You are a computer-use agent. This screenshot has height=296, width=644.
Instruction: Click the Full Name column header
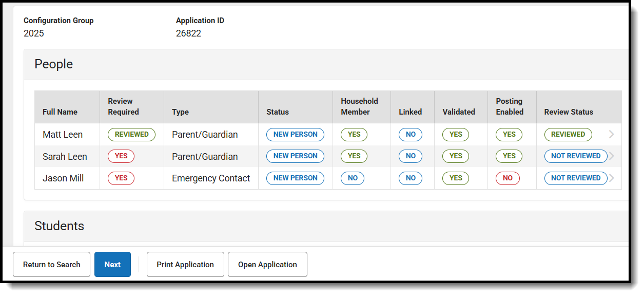[60, 112]
